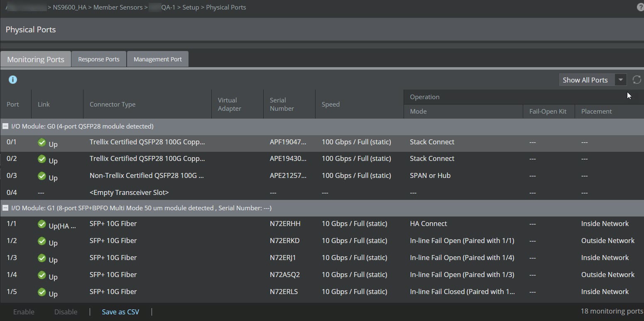
Task: Click Stack Connect mode for port 0/1
Action: click(432, 142)
